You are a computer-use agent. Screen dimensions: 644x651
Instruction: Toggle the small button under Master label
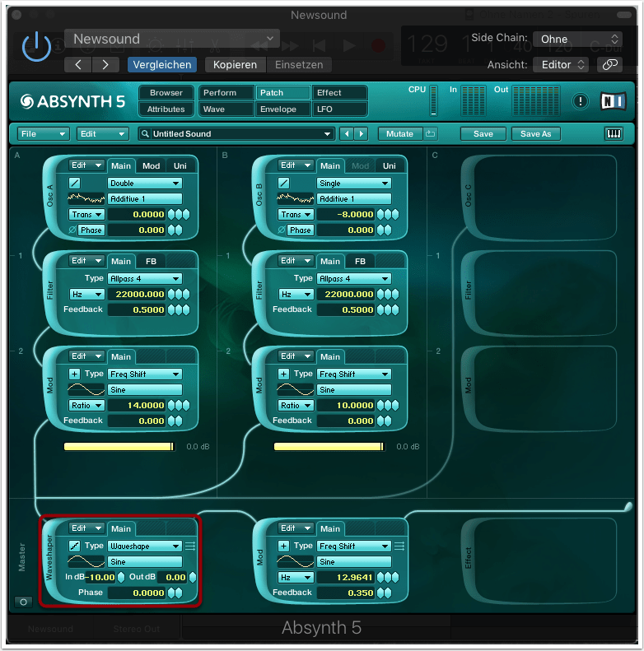pyautogui.click(x=22, y=602)
